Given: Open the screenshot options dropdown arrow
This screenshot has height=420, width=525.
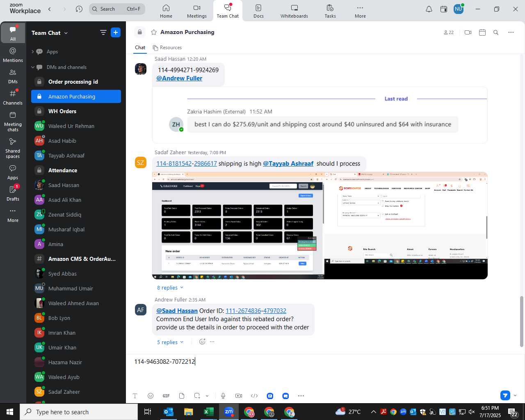Looking at the screenshot, I should (207, 396).
